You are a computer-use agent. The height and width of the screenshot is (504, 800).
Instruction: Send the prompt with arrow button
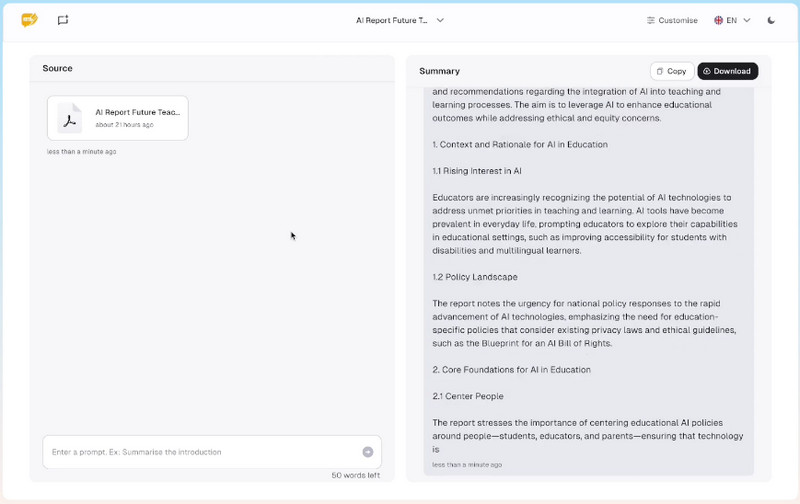click(x=367, y=452)
